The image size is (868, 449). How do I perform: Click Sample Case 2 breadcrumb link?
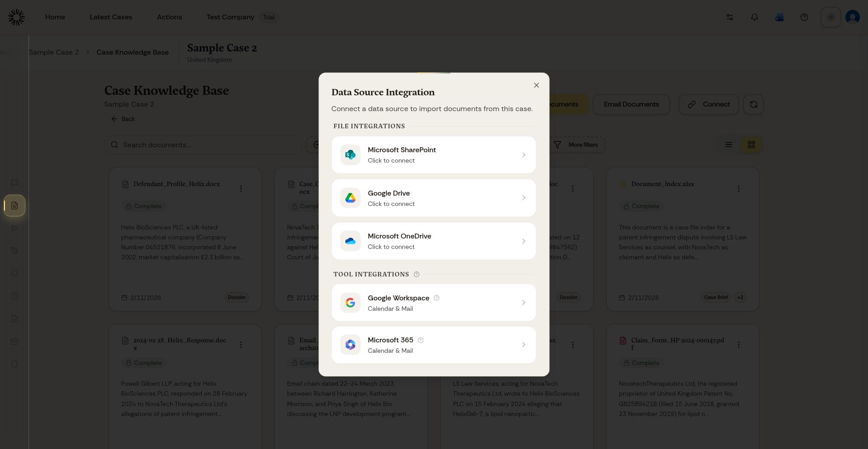(54, 52)
